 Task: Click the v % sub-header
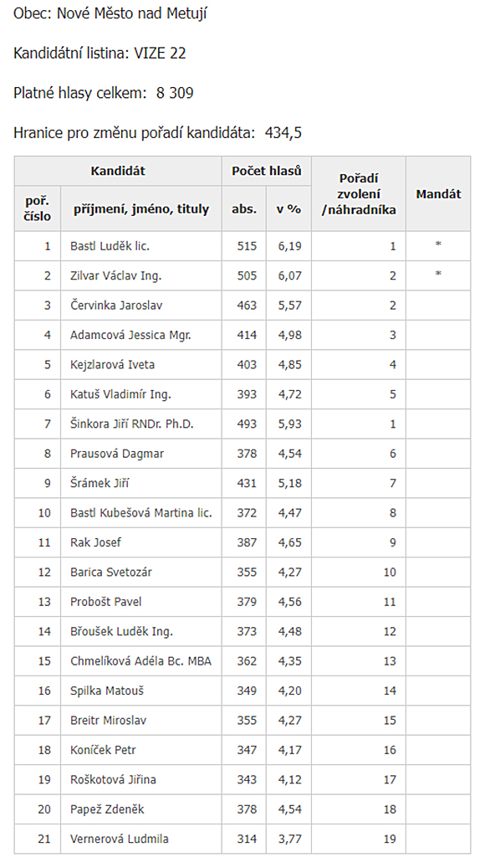tap(288, 208)
